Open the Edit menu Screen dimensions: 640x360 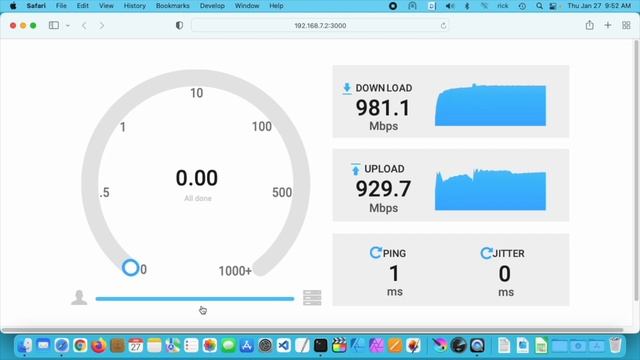click(x=82, y=6)
